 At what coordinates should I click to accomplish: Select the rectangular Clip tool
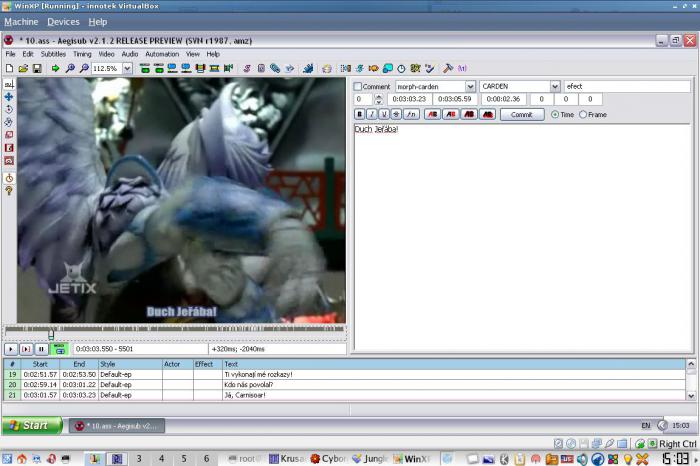(9, 148)
